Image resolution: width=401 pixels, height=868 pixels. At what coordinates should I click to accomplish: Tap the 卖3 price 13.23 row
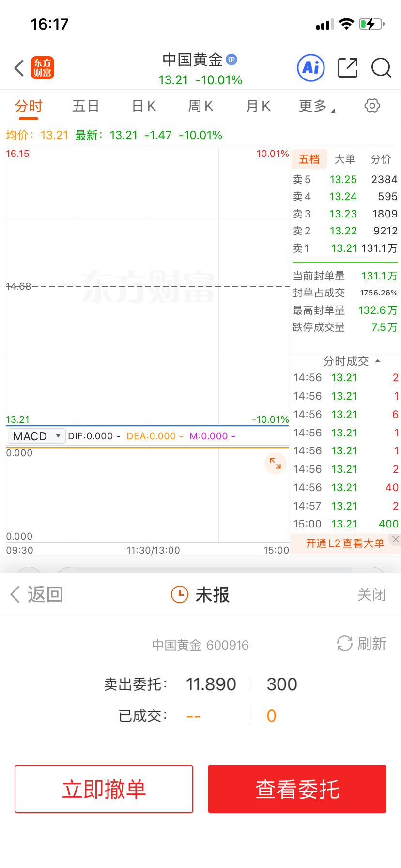click(x=345, y=214)
